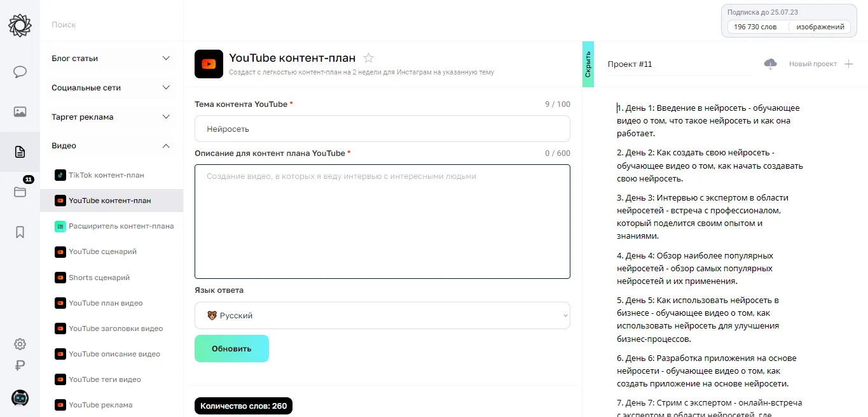Viewport: 868px width, 417px height.
Task: Click the plus icon next to Новый проект
Action: coord(848,64)
